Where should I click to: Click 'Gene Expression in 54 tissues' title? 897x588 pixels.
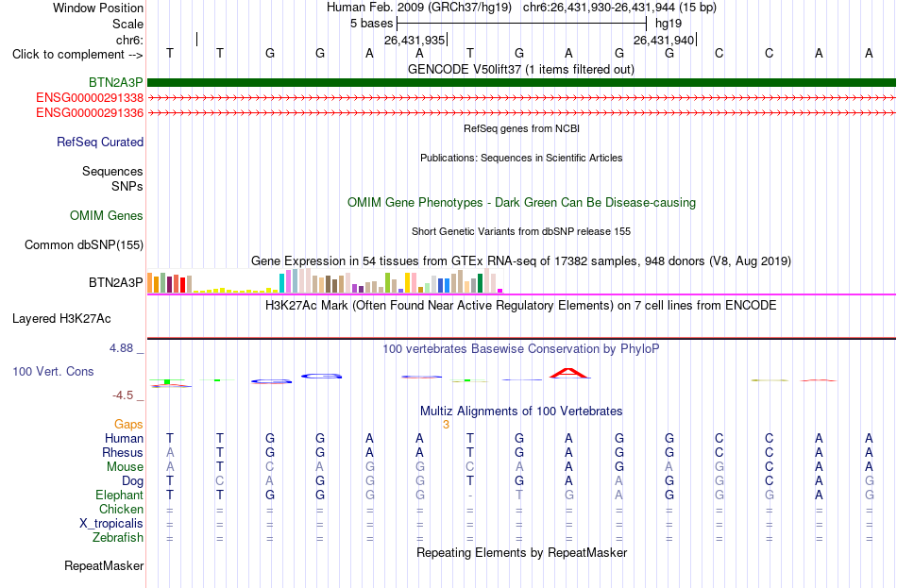[x=521, y=261]
